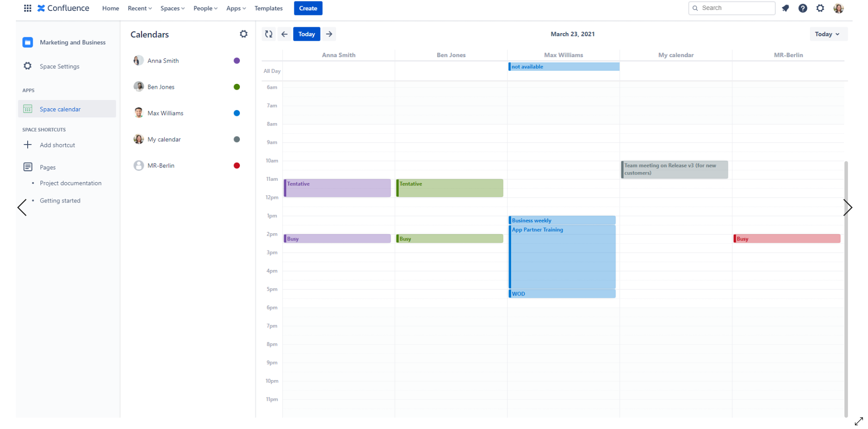The height and width of the screenshot is (429, 868).
Task: Click the blue Create button
Action: pos(308,8)
